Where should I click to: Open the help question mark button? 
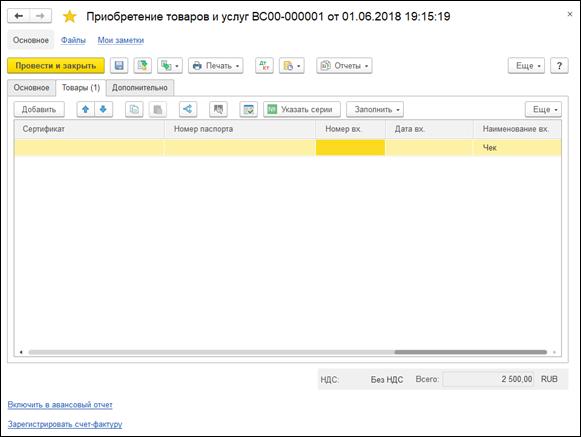(559, 66)
